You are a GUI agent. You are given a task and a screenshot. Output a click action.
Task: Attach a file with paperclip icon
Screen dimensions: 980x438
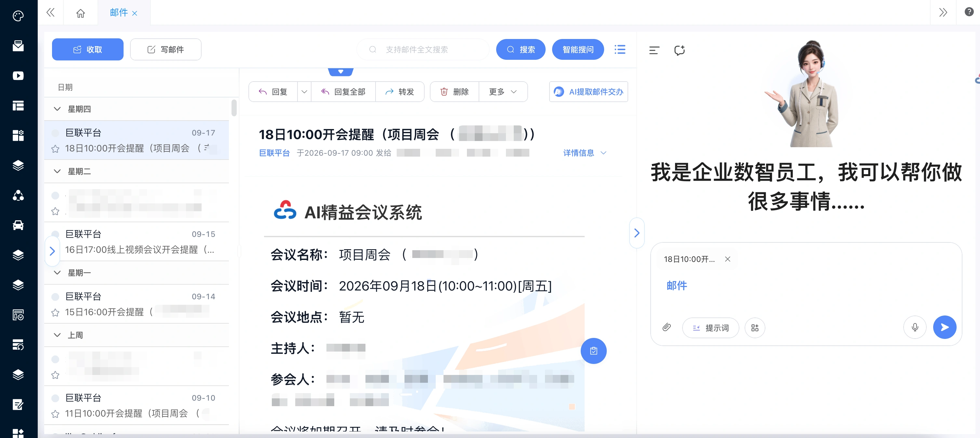666,327
